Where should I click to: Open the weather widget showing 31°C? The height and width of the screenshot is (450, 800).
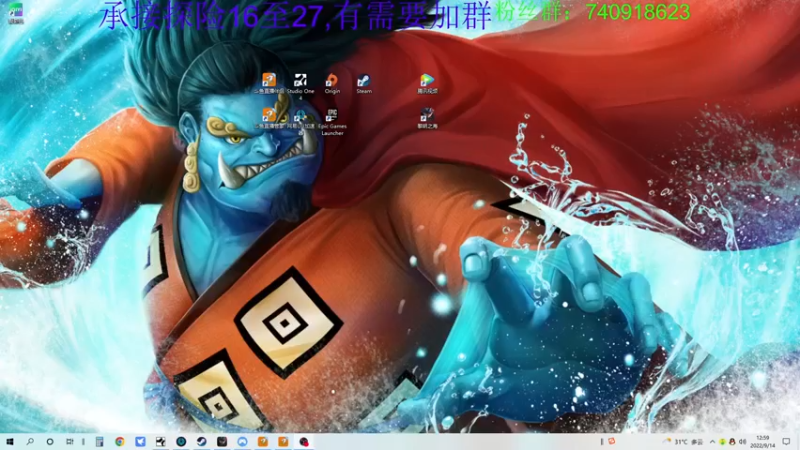click(x=683, y=441)
